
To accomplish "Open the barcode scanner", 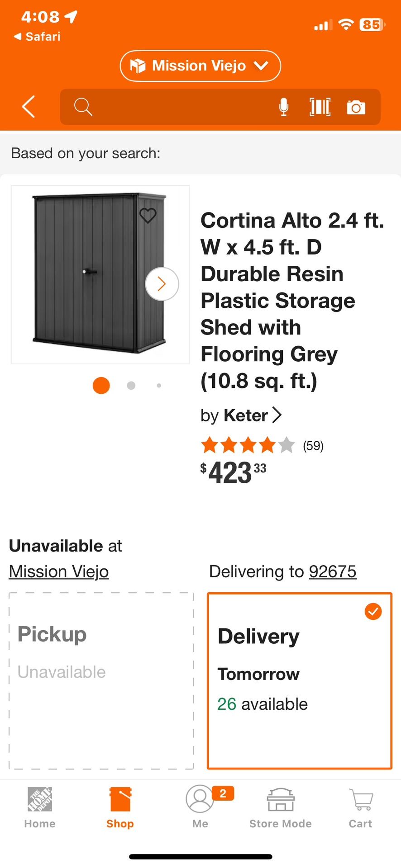I will coord(320,107).
